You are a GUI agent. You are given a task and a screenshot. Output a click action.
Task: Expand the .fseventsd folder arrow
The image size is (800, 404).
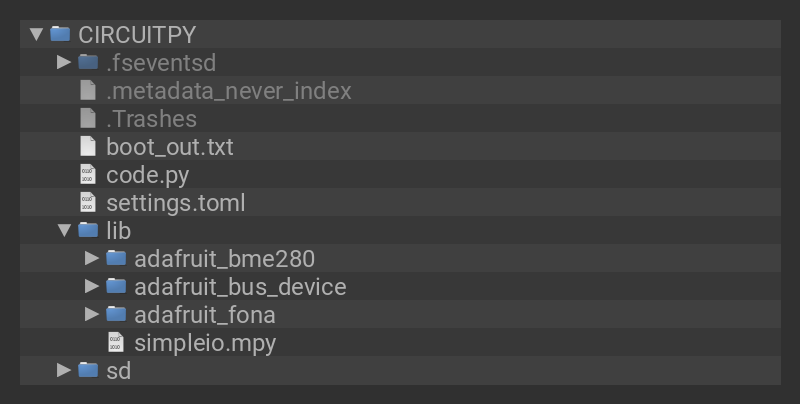[64, 62]
